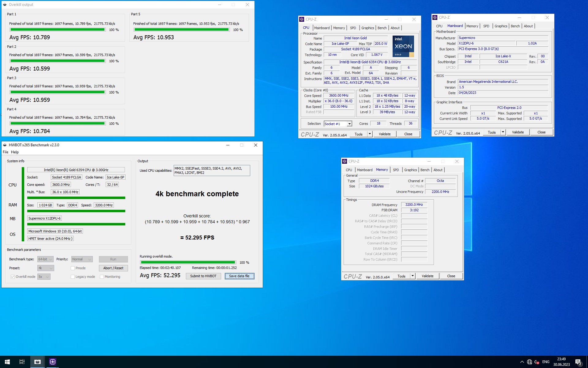The width and height of the screenshot is (588, 368).
Task: Select the HWBOT x265 taskbar icon
Action: [x=37, y=362]
